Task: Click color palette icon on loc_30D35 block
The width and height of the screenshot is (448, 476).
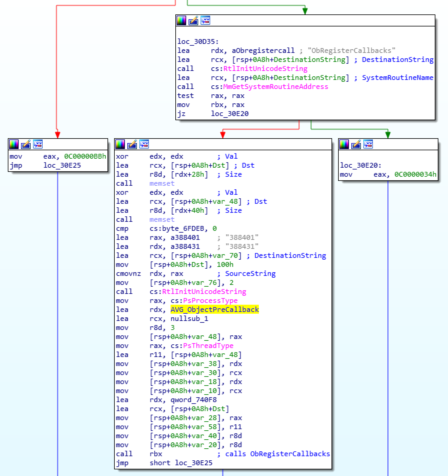Action: pyautogui.click(x=181, y=20)
